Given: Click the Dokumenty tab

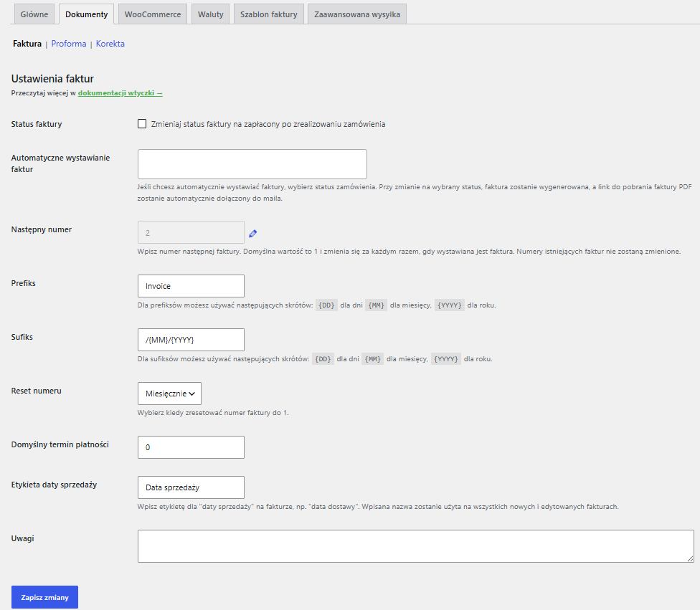Looking at the screenshot, I should tap(87, 14).
